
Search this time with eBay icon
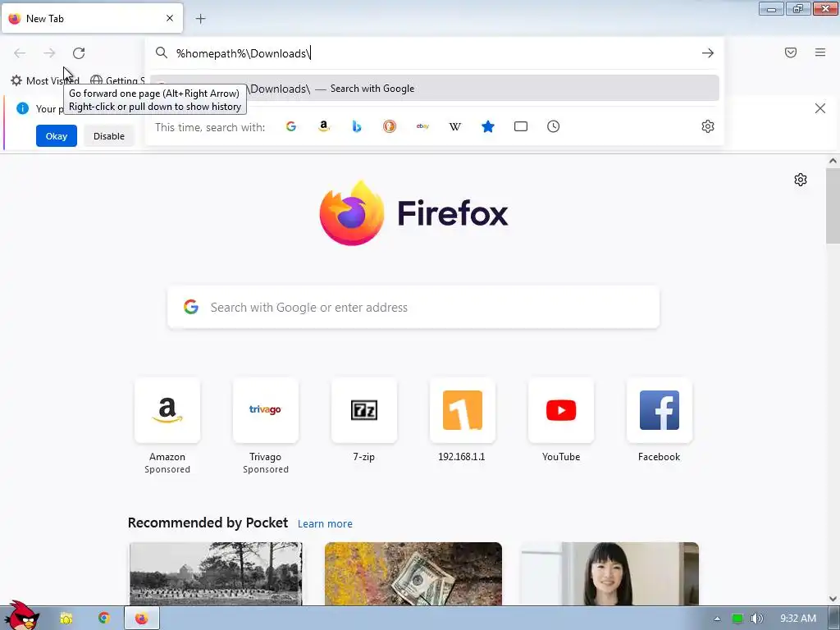pyautogui.click(x=422, y=126)
